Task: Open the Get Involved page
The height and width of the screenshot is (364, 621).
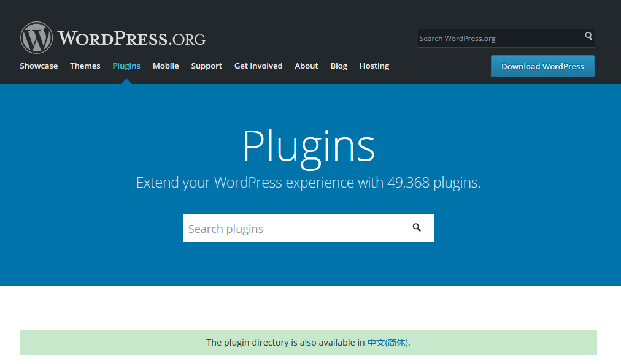Action: pos(258,66)
